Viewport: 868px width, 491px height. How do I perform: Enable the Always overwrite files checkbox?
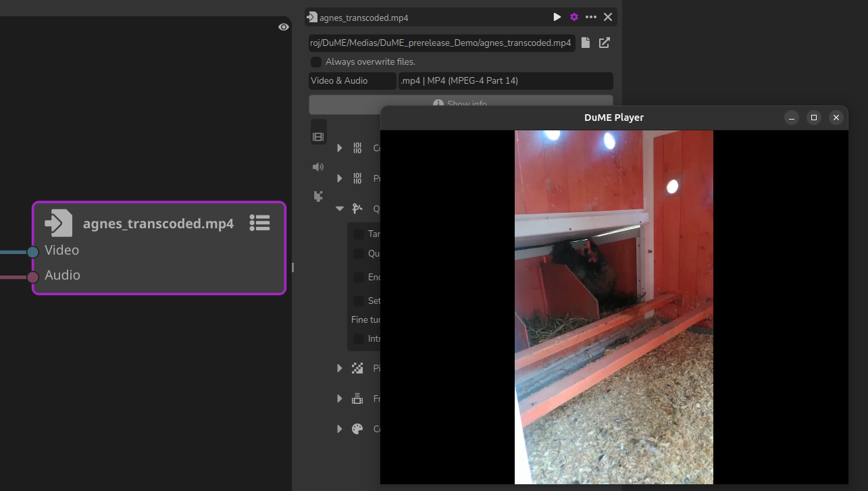click(316, 62)
